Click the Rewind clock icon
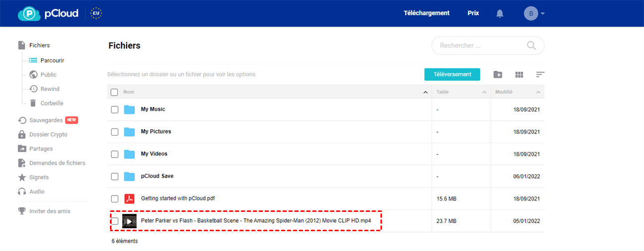This screenshot has width=644, height=251. (x=33, y=89)
